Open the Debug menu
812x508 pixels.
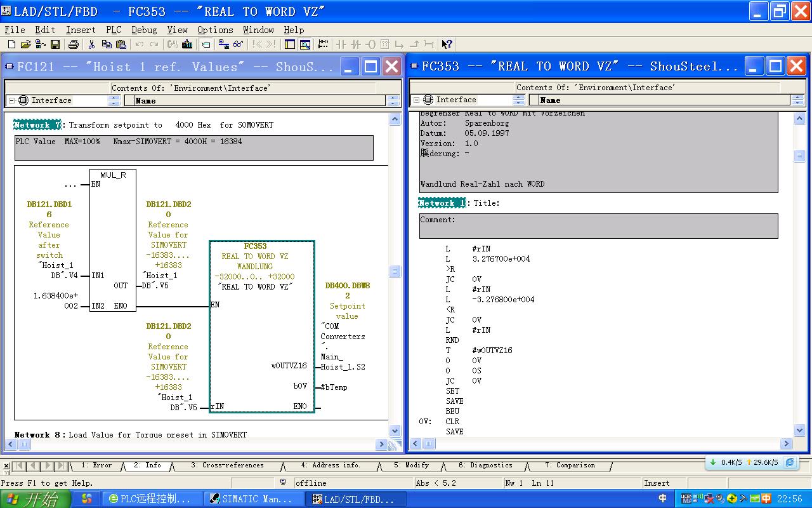coord(144,30)
